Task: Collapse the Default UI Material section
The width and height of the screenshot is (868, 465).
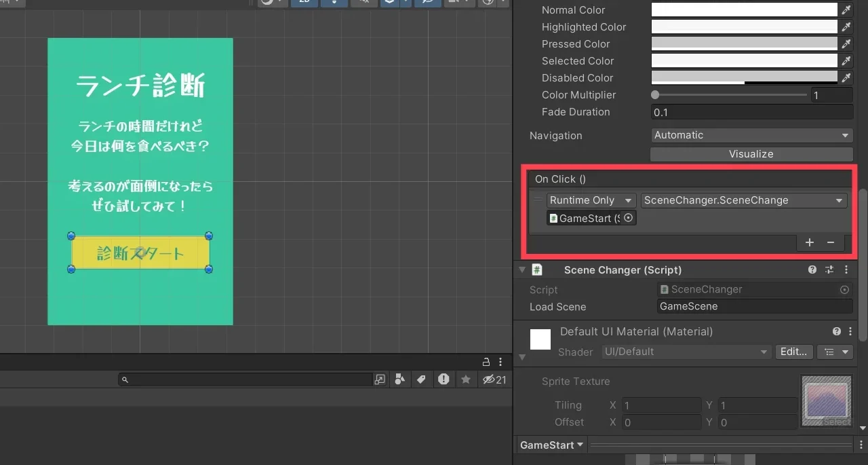Action: pos(521,357)
